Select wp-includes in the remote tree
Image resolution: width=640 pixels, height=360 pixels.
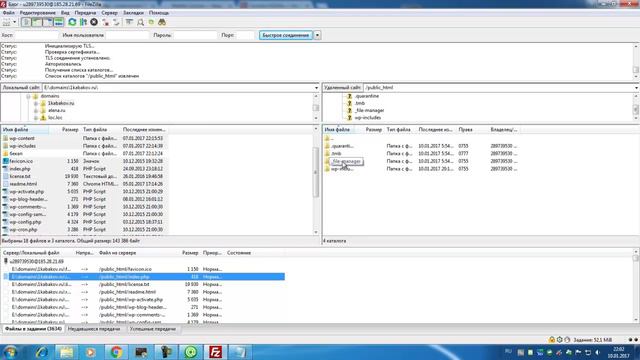coord(368,118)
